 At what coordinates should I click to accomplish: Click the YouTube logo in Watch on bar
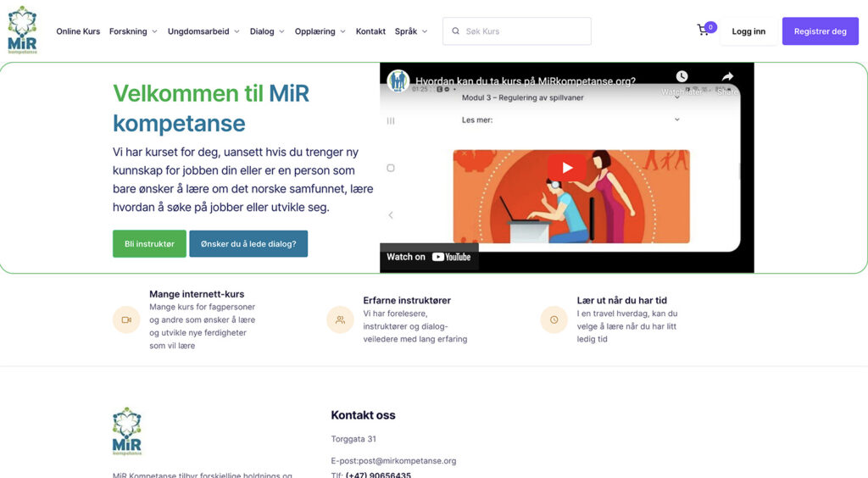[451, 257]
